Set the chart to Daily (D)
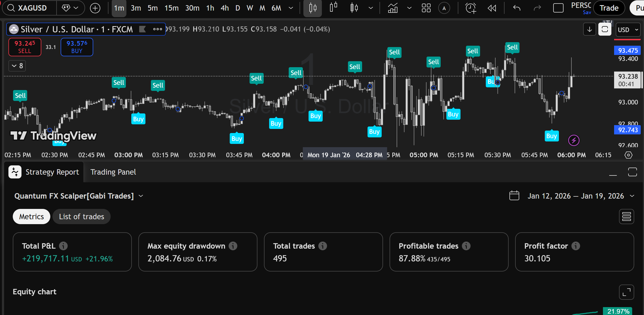This screenshot has width=644, height=315. click(238, 8)
